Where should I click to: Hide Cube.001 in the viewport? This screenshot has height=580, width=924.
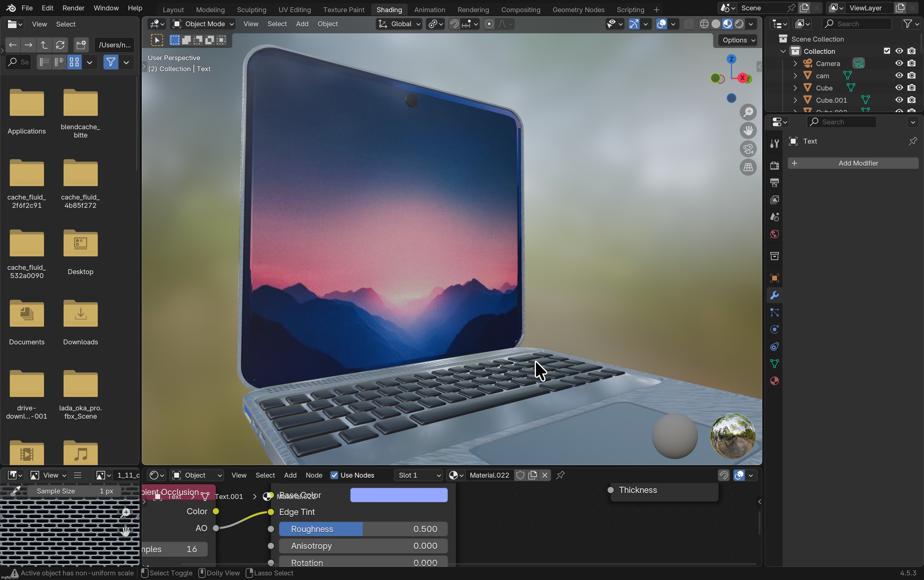[899, 100]
